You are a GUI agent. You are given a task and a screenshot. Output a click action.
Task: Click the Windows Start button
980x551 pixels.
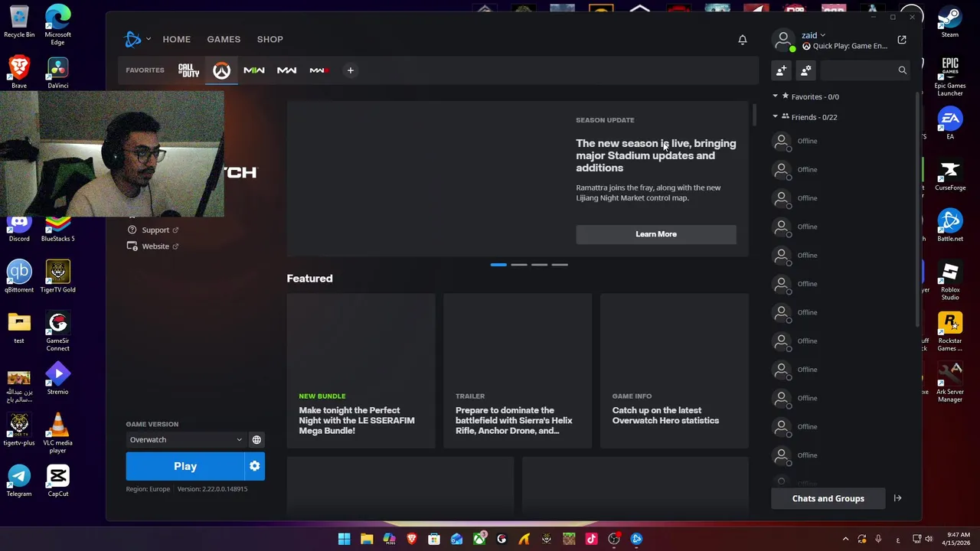click(344, 539)
